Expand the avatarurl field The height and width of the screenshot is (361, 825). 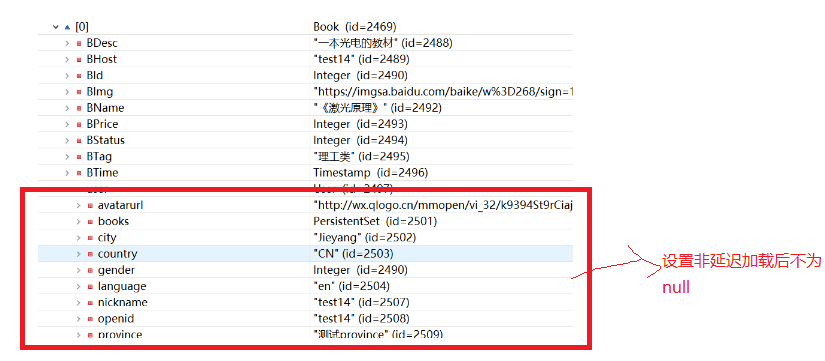(x=78, y=206)
